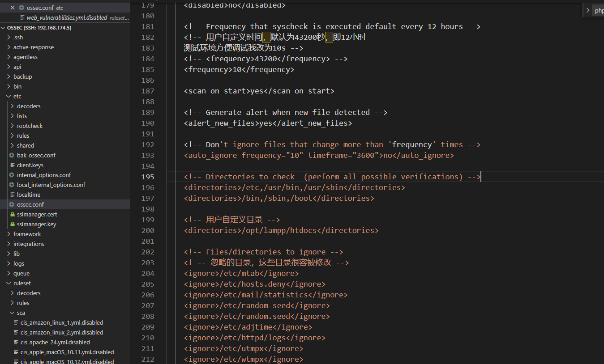The width and height of the screenshot is (604, 364).
Task: Expand the php panel chevron at right edge
Action: click(x=588, y=10)
